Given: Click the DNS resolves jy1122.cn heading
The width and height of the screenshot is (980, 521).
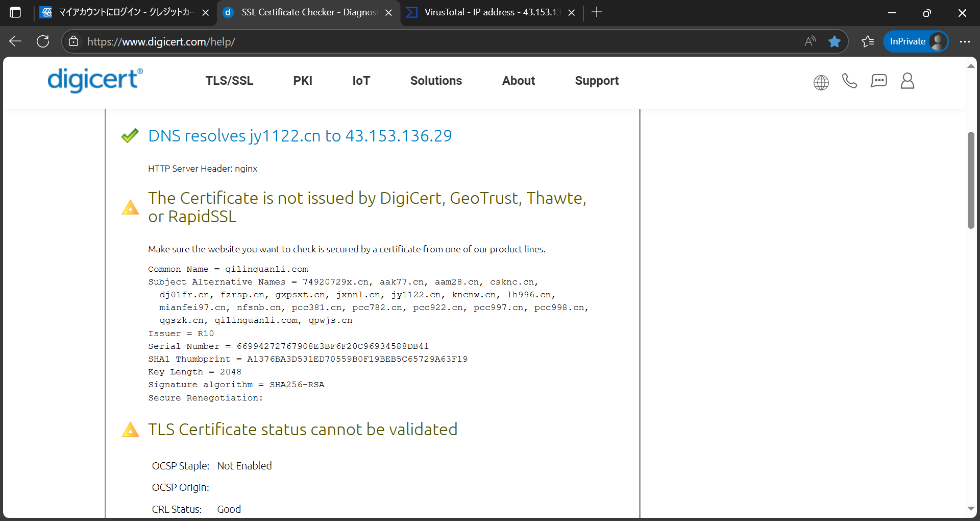Looking at the screenshot, I should pos(300,136).
